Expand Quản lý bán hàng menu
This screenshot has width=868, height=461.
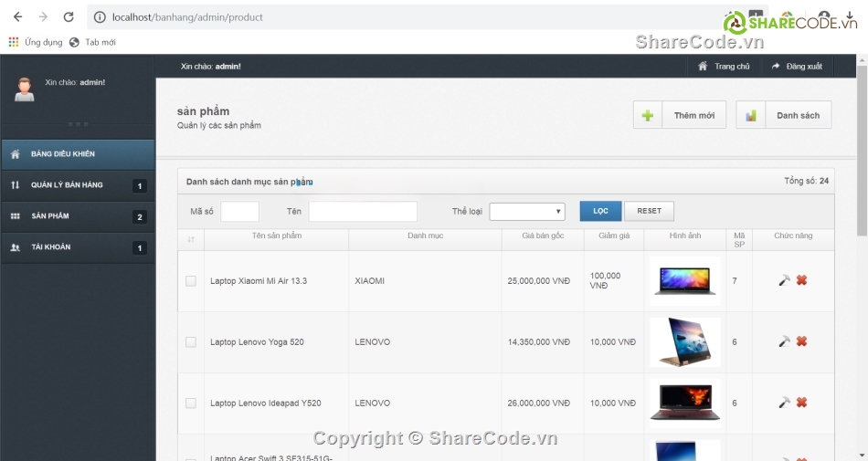[78, 185]
